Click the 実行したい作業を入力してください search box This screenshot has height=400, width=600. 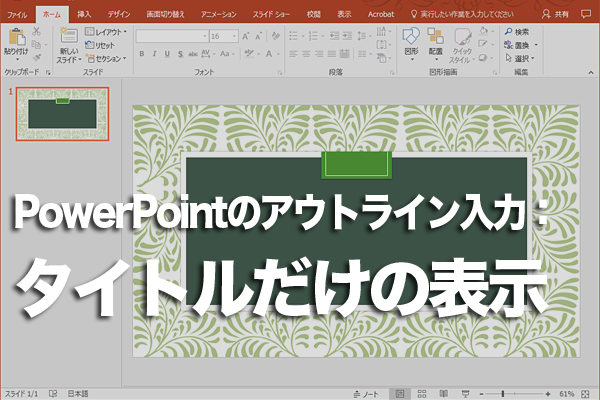(x=462, y=15)
